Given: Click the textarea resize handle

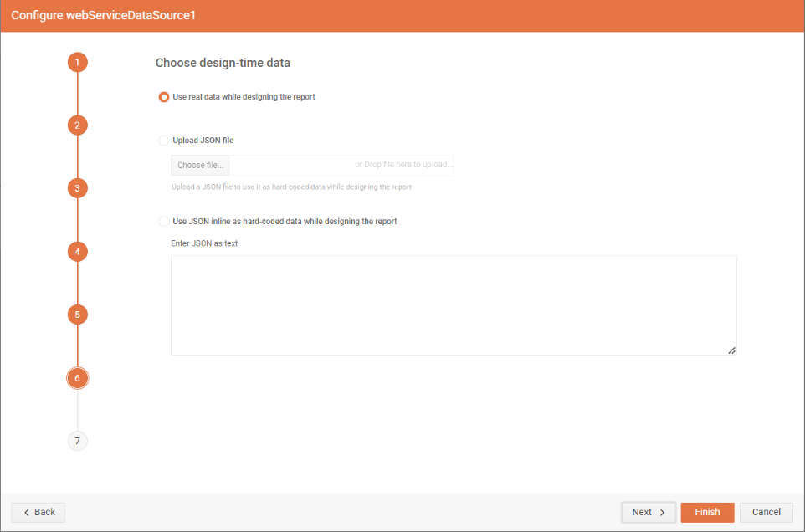Looking at the screenshot, I should 731,350.
